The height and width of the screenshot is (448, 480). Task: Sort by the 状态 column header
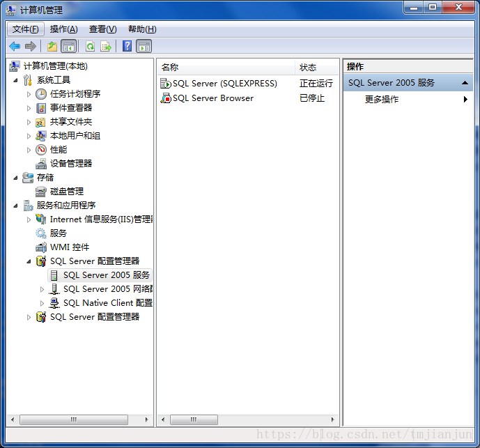point(317,68)
